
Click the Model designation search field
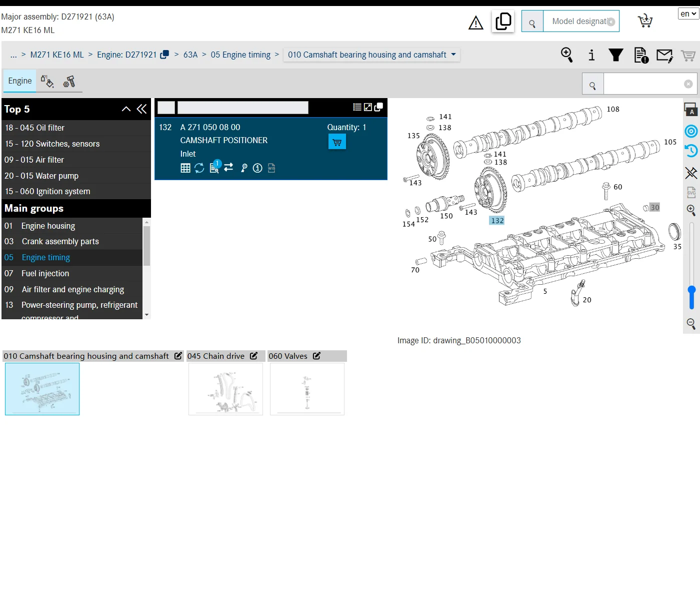click(581, 21)
